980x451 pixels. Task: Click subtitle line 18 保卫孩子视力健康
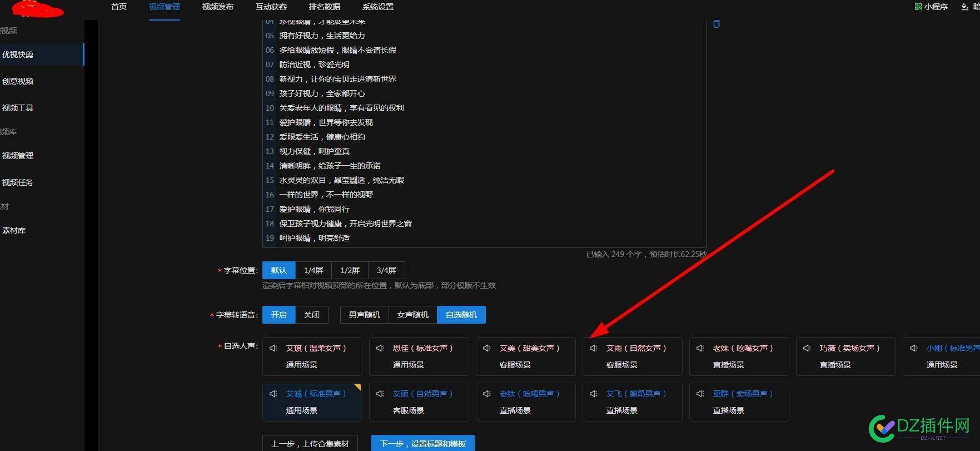pos(346,224)
